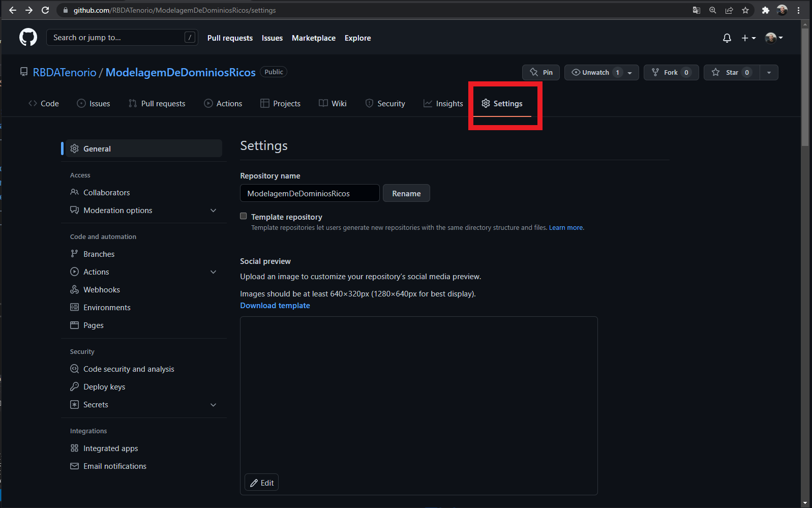The height and width of the screenshot is (508, 812).
Task: Open the create new plus menu
Action: click(x=748, y=38)
